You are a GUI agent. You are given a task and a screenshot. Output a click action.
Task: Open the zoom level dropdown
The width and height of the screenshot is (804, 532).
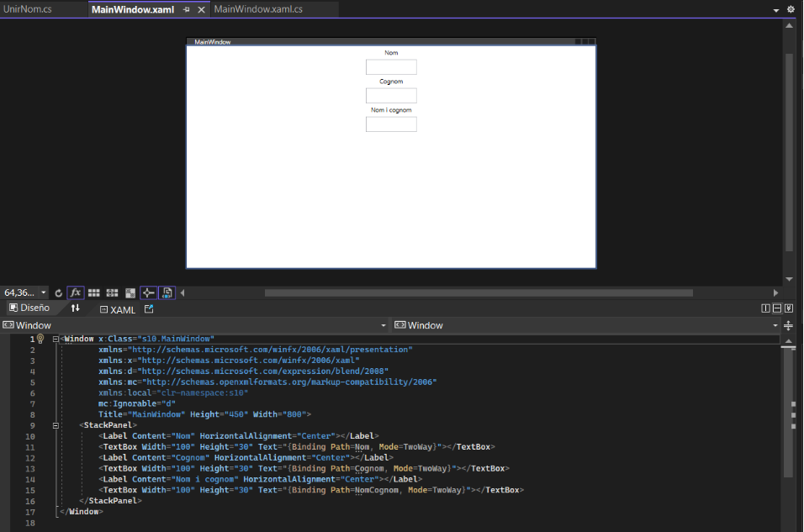44,293
